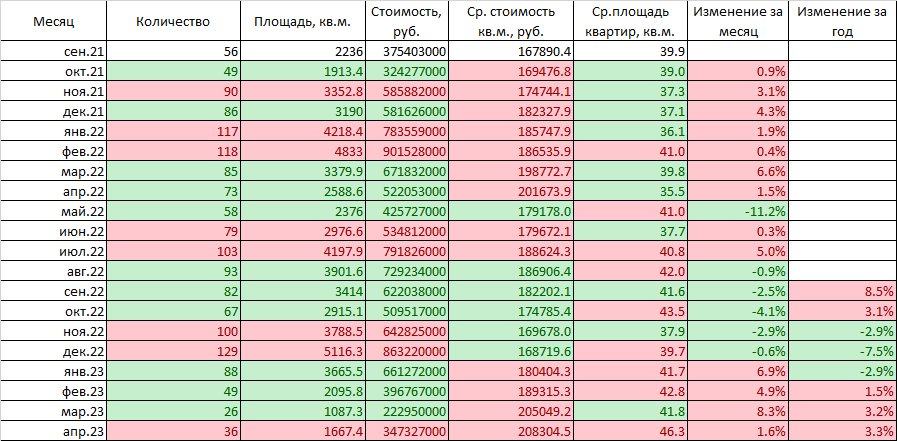Click the cost cell 425727000
This screenshot has height=441, width=897.
pos(406,212)
